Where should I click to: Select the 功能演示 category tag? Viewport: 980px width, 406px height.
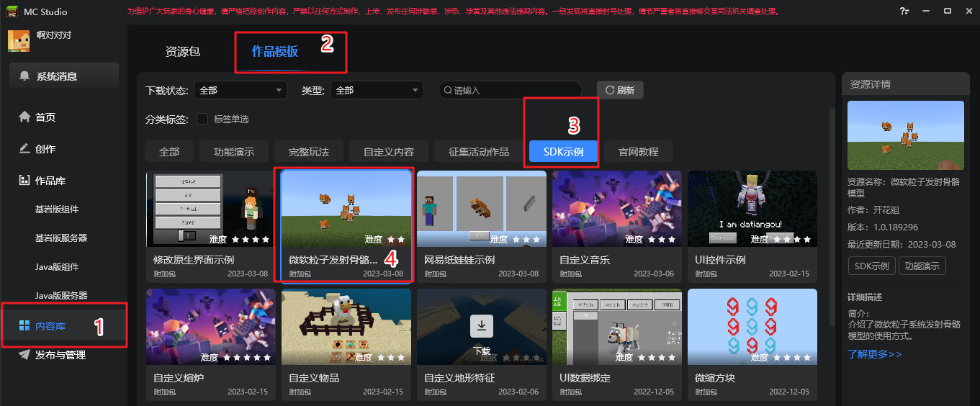(x=233, y=152)
